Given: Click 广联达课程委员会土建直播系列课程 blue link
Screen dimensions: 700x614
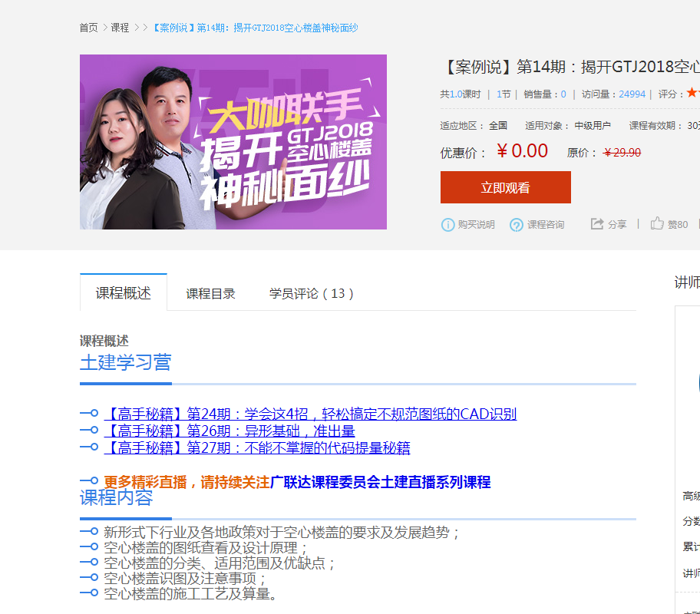Looking at the screenshot, I should click(x=381, y=482).
